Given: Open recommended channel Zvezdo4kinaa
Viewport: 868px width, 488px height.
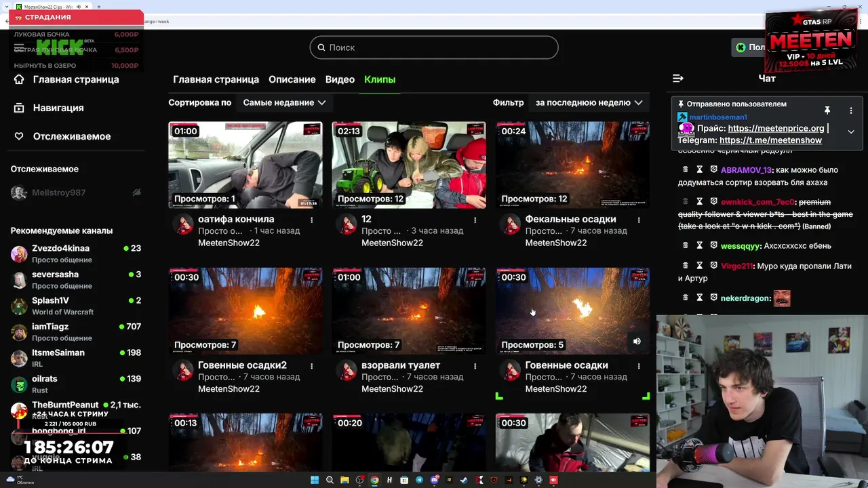Looking at the screenshot, I should 76,253.
